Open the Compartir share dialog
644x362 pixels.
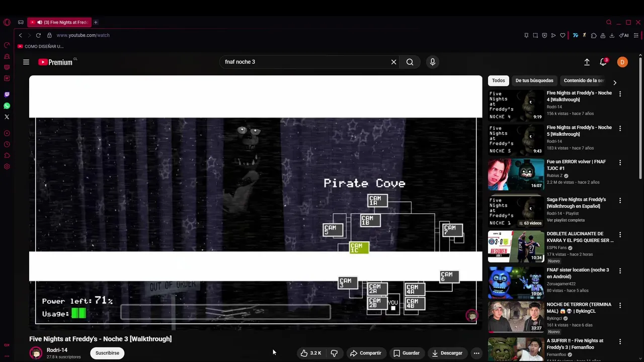pyautogui.click(x=366, y=353)
